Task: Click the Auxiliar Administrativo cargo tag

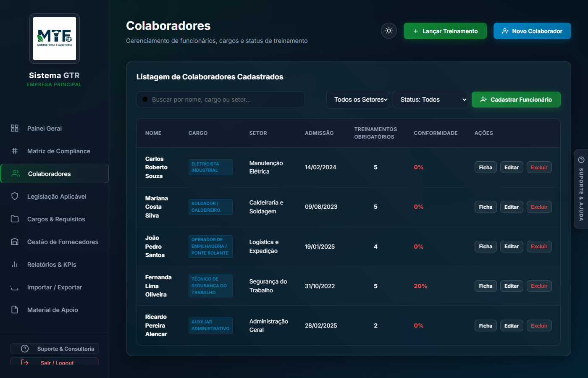Action: click(210, 325)
